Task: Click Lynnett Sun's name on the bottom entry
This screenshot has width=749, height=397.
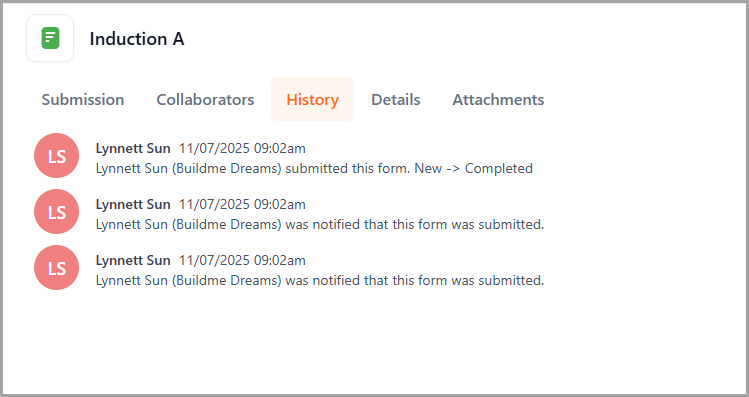Action: pyautogui.click(x=133, y=260)
